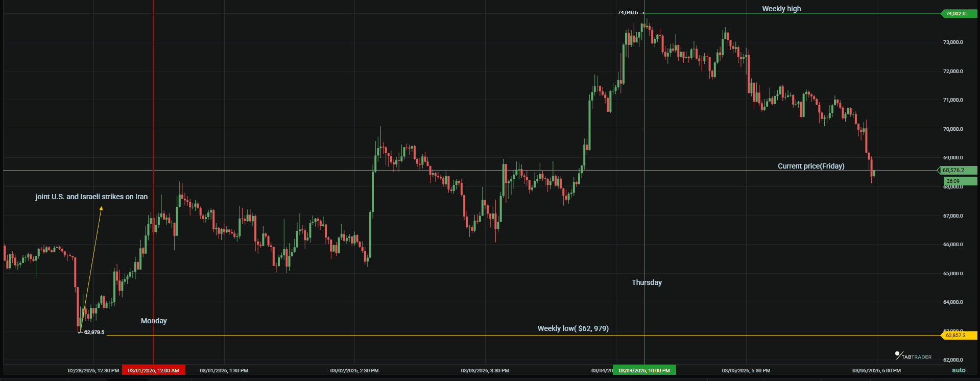Click the 71,000.0 price axis label
Viewport: 980px width, 381px height.
tap(953, 100)
